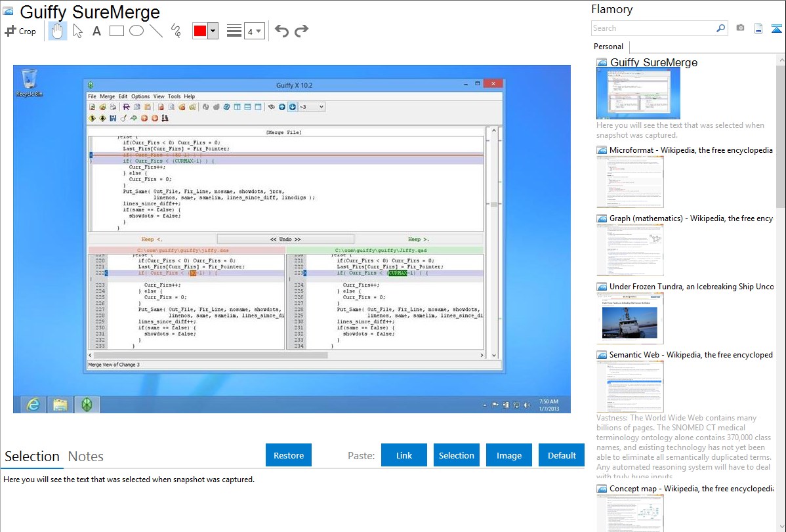This screenshot has width=786, height=532.
Task: Select the text annotation tool A
Action: [96, 31]
